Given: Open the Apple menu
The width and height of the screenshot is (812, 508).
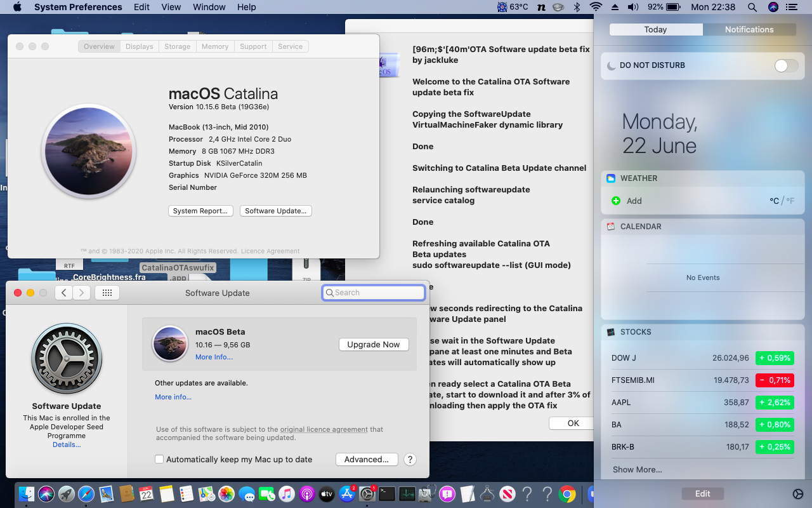Looking at the screenshot, I should (17, 7).
